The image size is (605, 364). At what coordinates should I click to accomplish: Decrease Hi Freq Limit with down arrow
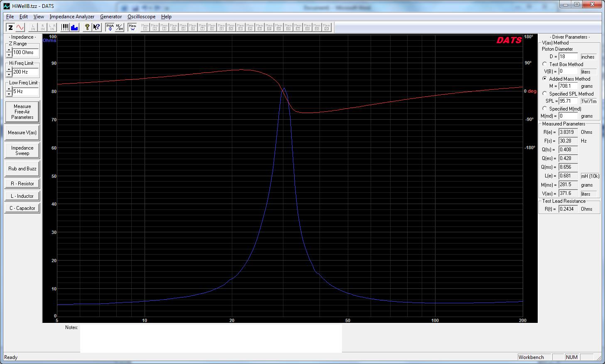pos(9,74)
